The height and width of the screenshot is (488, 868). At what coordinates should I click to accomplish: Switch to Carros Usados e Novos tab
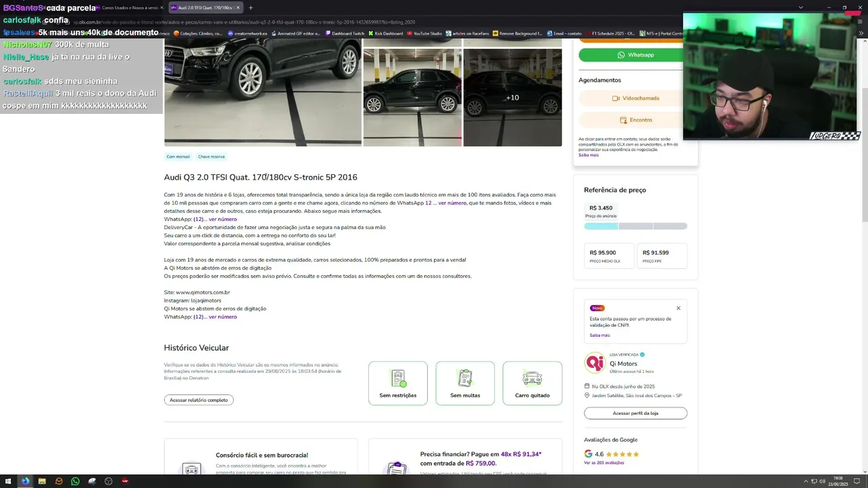129,7
